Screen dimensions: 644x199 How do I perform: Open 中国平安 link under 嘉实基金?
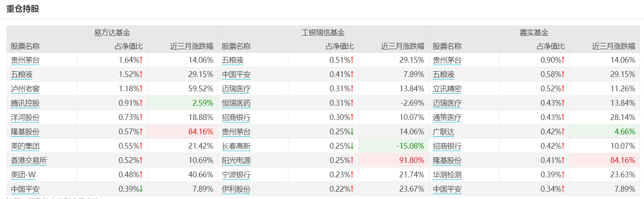(447, 189)
